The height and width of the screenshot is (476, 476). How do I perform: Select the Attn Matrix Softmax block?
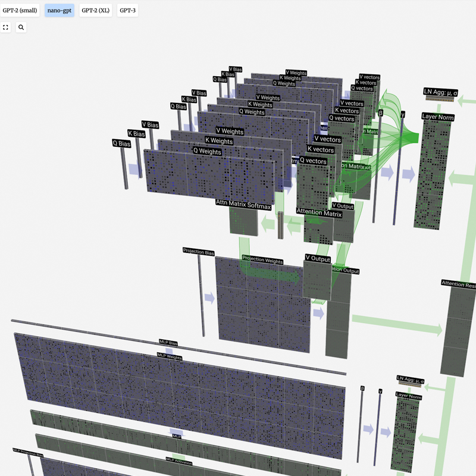(x=244, y=221)
